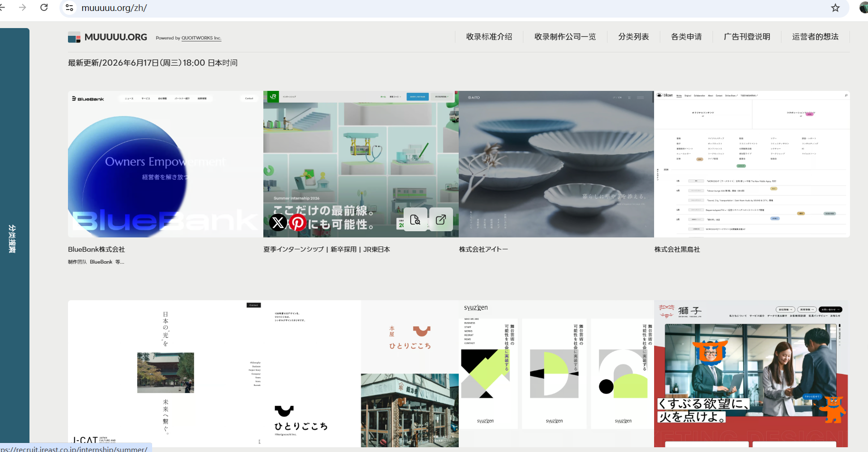Reload the muuuuu.org page
Screen dimensions: 868x452
pos(44,8)
